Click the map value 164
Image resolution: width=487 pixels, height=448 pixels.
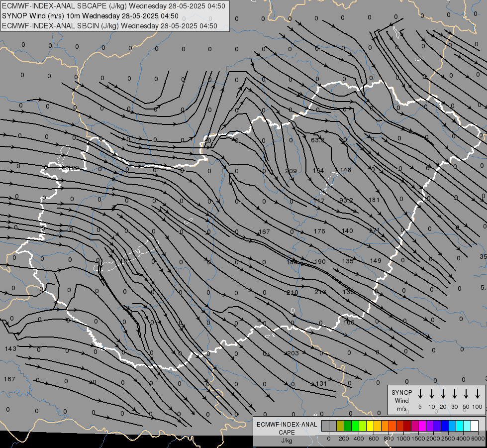[318, 171]
